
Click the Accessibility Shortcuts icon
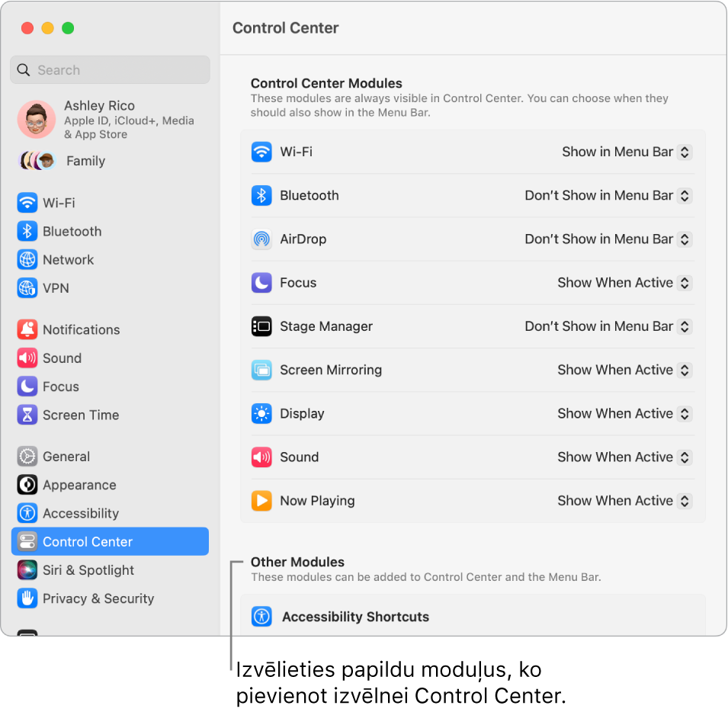tap(261, 616)
